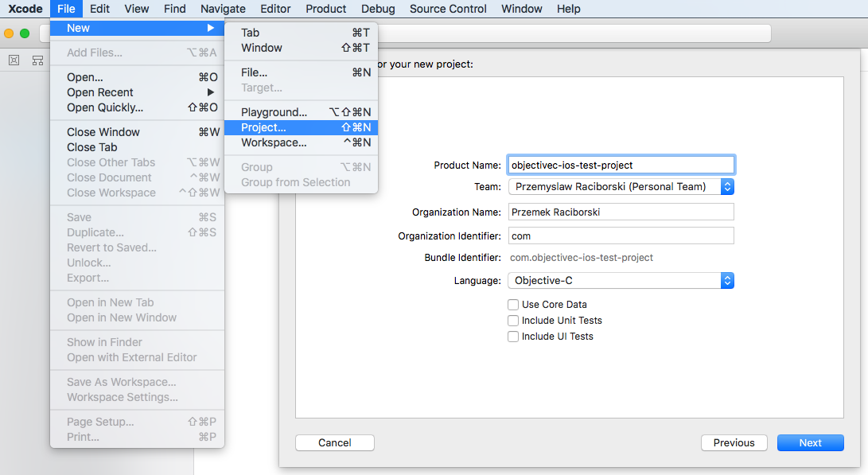Enable Include UI Tests
Screen dimensions: 868x475
point(513,336)
